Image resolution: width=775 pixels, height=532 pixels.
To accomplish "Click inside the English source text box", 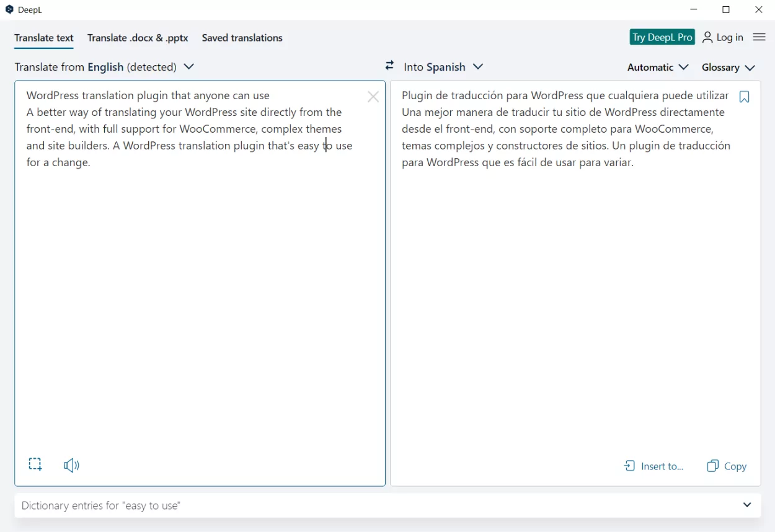I will 200,283.
